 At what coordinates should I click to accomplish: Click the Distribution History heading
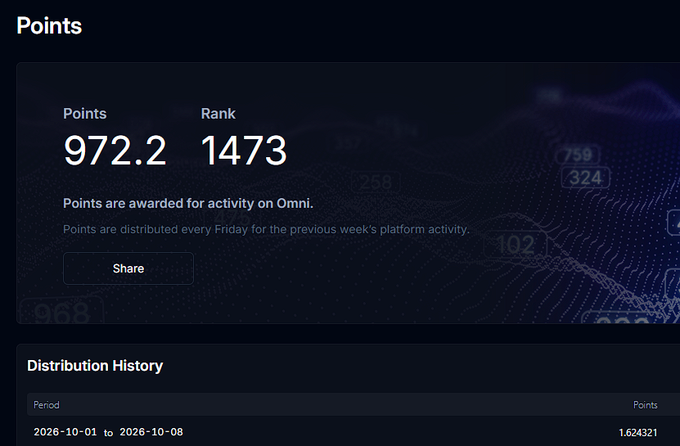[x=95, y=366]
